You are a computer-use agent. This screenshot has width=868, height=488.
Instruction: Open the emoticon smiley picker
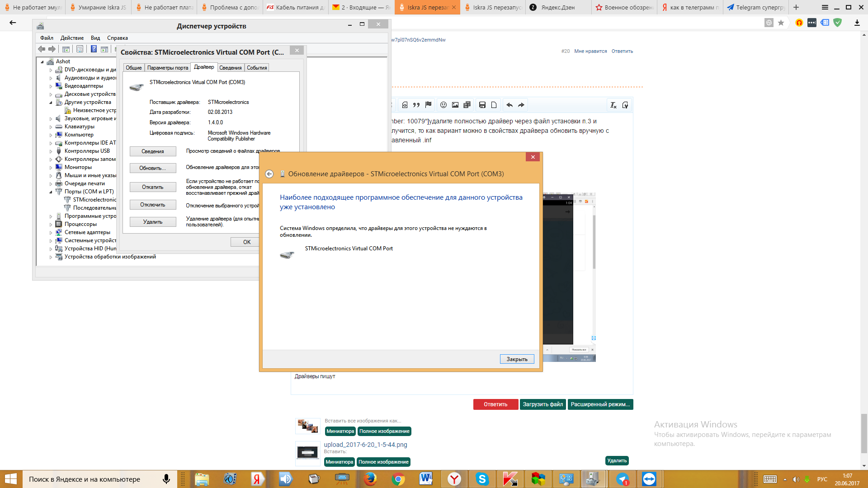coord(443,105)
